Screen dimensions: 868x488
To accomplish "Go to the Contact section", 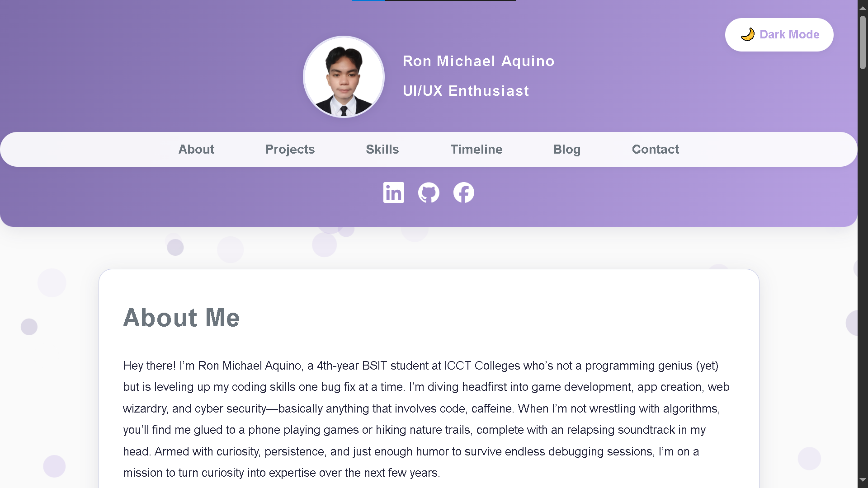I will (x=655, y=149).
